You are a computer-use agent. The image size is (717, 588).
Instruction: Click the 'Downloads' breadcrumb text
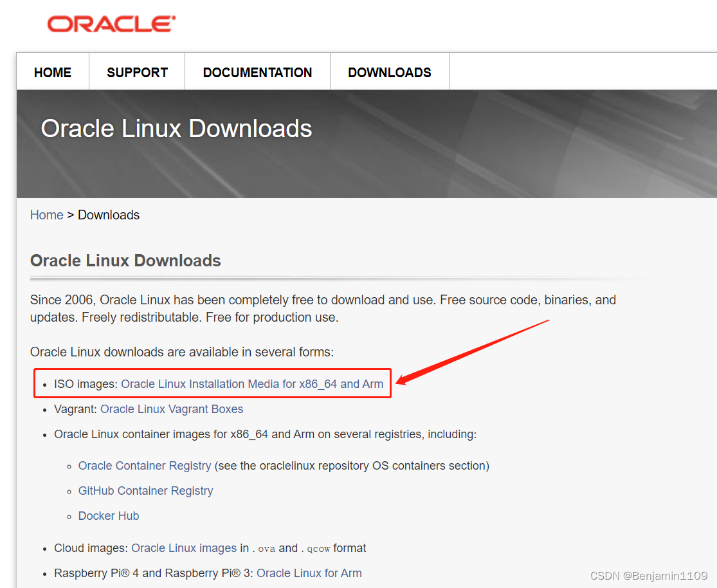(109, 215)
